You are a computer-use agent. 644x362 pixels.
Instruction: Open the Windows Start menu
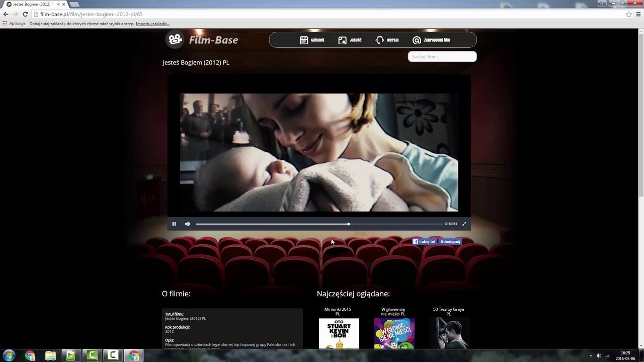point(9,355)
